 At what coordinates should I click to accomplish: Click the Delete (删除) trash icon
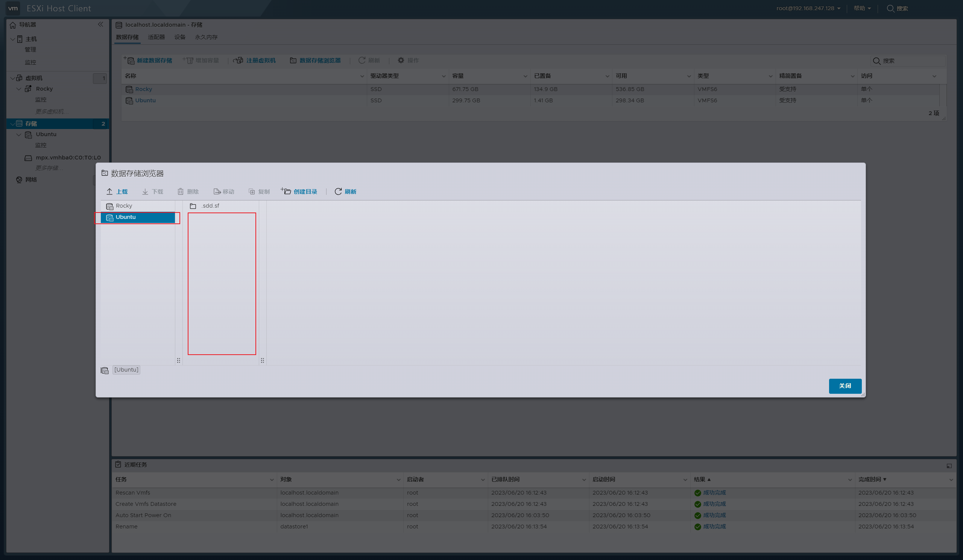pos(180,191)
